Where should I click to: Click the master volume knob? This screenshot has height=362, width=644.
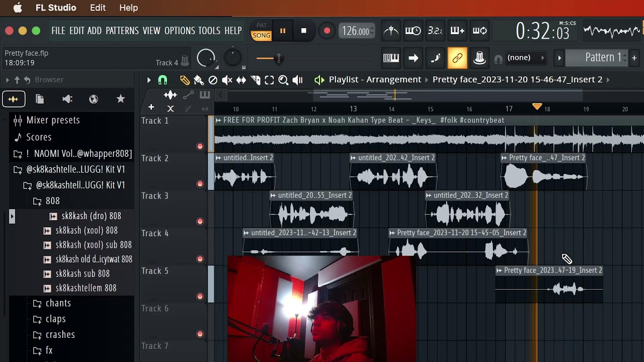(x=206, y=58)
